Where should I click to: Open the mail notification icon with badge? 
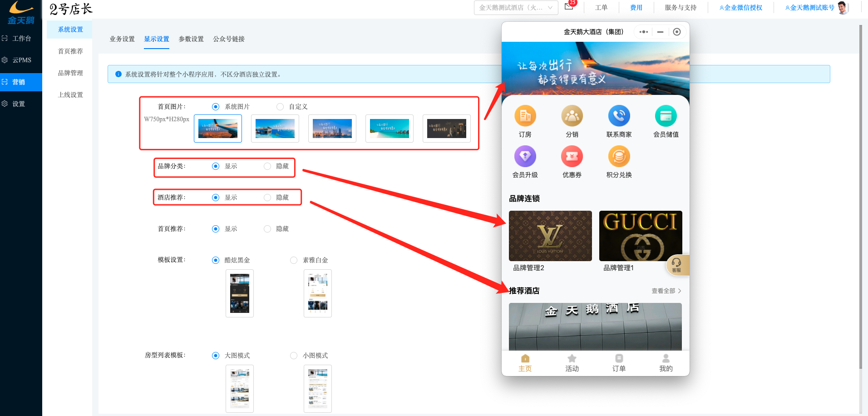570,5
